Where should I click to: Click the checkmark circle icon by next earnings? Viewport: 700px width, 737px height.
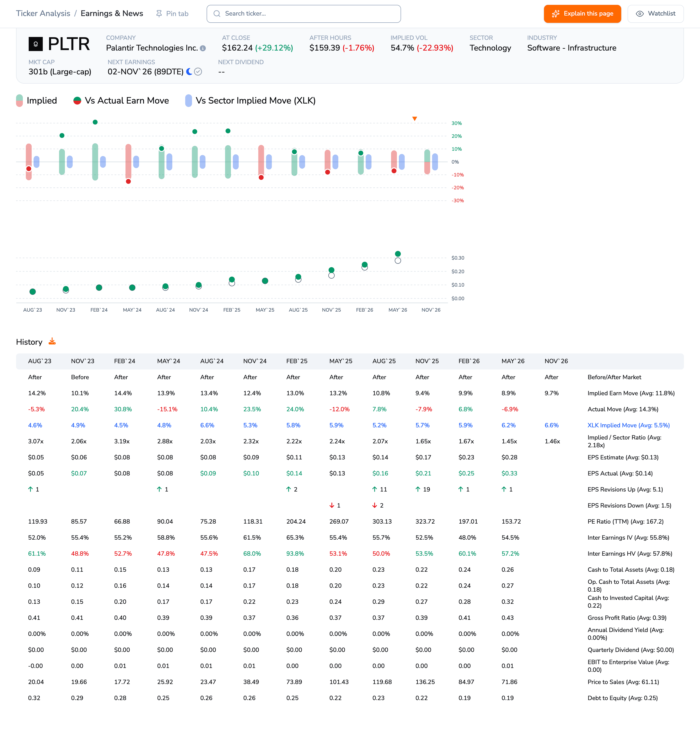198,72
